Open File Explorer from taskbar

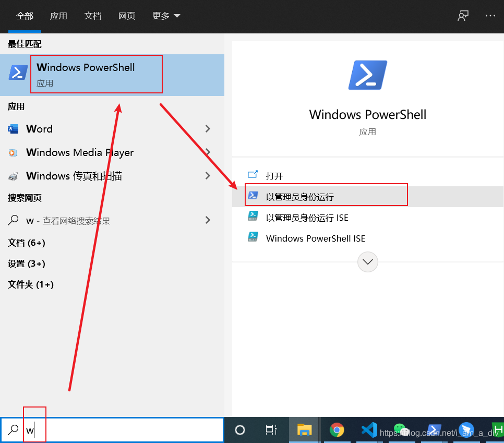click(x=304, y=430)
